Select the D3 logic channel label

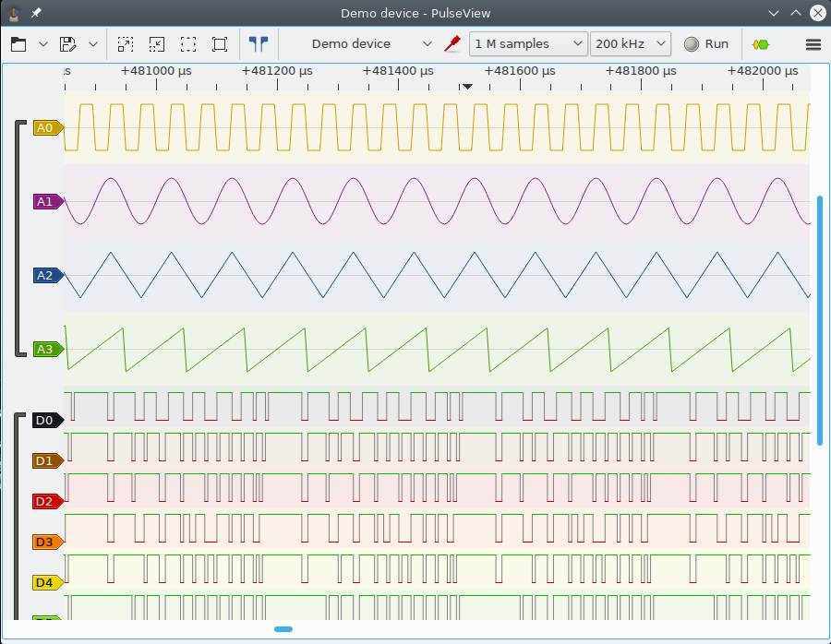click(48, 542)
